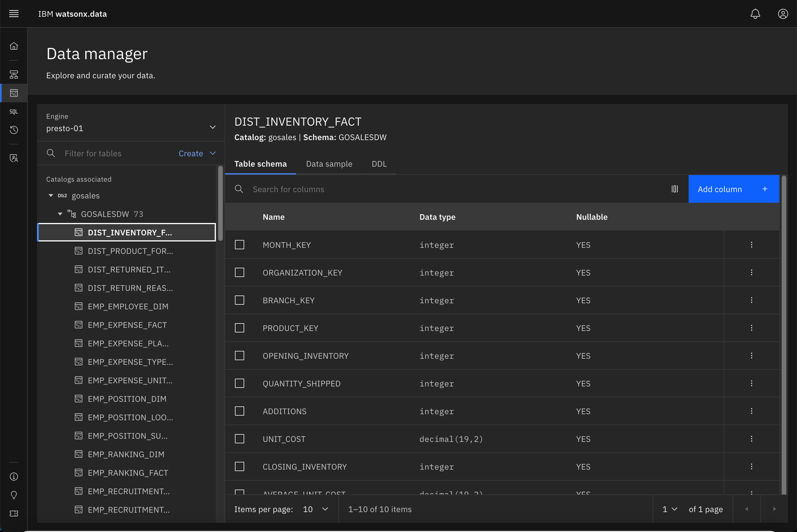Collapse the gosales catalog tree node
This screenshot has height=532, width=797.
(x=51, y=196)
